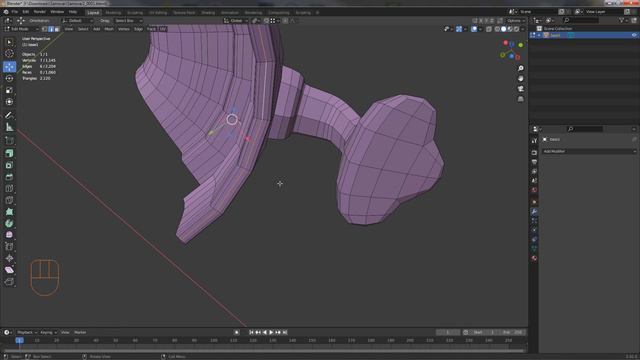The height and width of the screenshot is (360, 640).
Task: Select the Extrude Region tool
Action: [9, 153]
